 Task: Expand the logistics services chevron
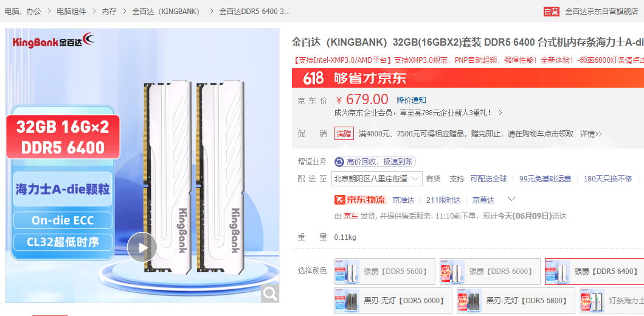click(x=511, y=199)
